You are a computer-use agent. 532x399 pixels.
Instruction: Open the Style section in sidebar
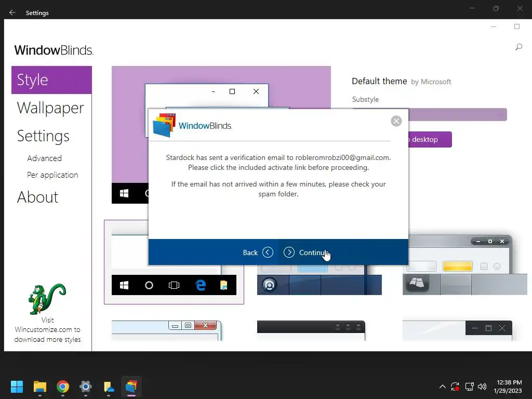[51, 80]
